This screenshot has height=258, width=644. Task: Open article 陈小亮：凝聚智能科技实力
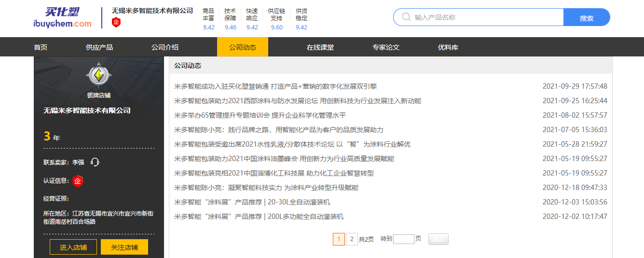click(x=266, y=188)
